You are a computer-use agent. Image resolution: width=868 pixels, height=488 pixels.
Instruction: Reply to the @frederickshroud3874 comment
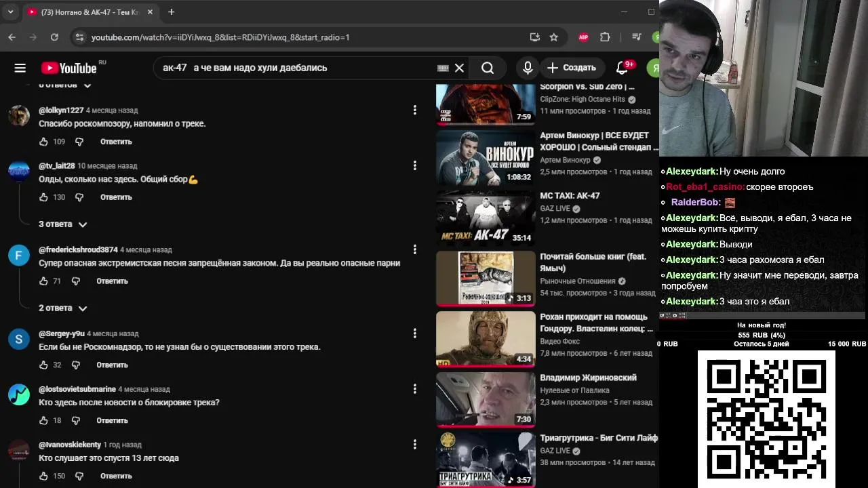112,281
